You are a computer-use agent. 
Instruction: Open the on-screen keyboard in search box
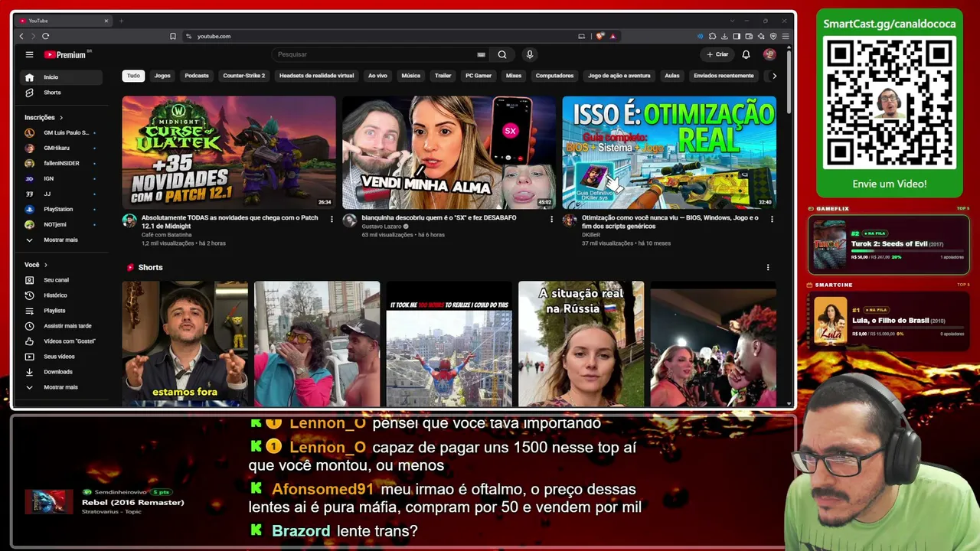tap(481, 54)
